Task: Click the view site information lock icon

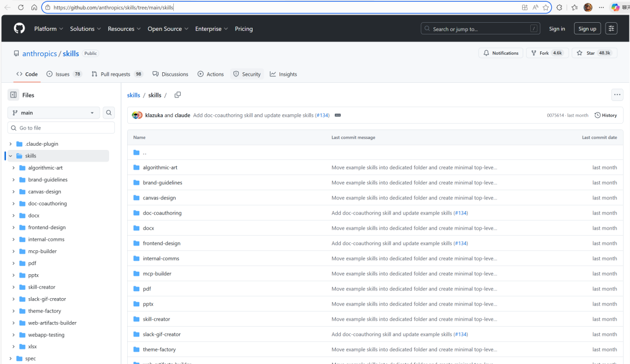Action: pyautogui.click(x=47, y=7)
